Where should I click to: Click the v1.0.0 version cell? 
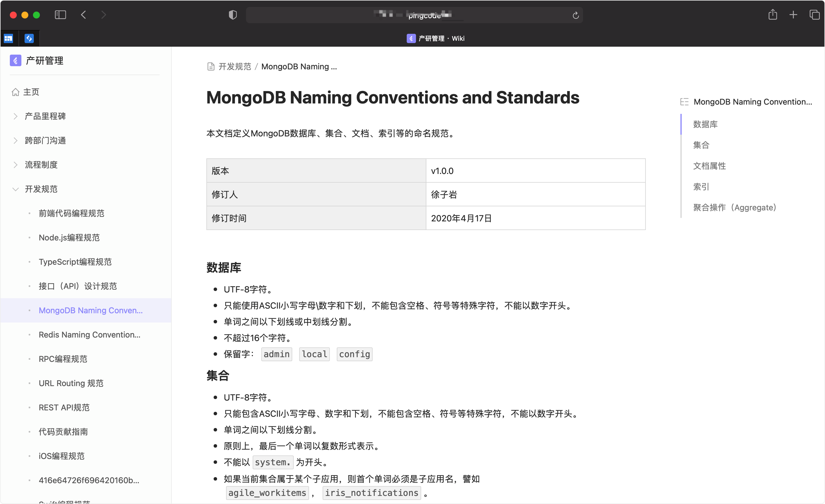click(535, 171)
